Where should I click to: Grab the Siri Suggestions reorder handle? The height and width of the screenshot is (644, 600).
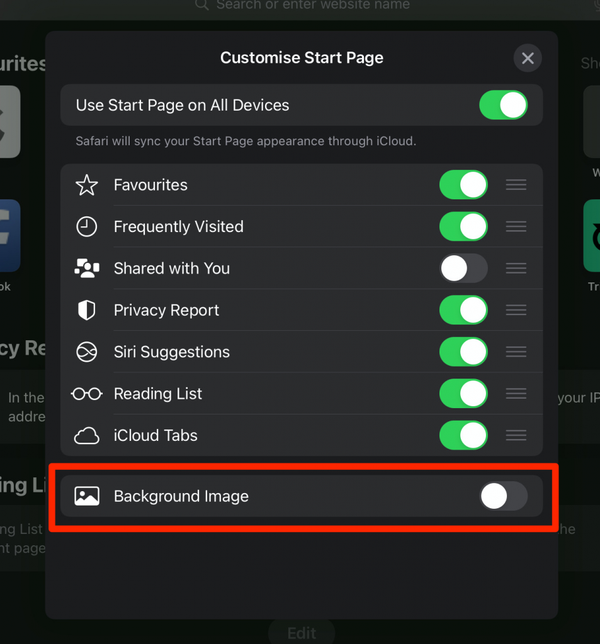516,352
